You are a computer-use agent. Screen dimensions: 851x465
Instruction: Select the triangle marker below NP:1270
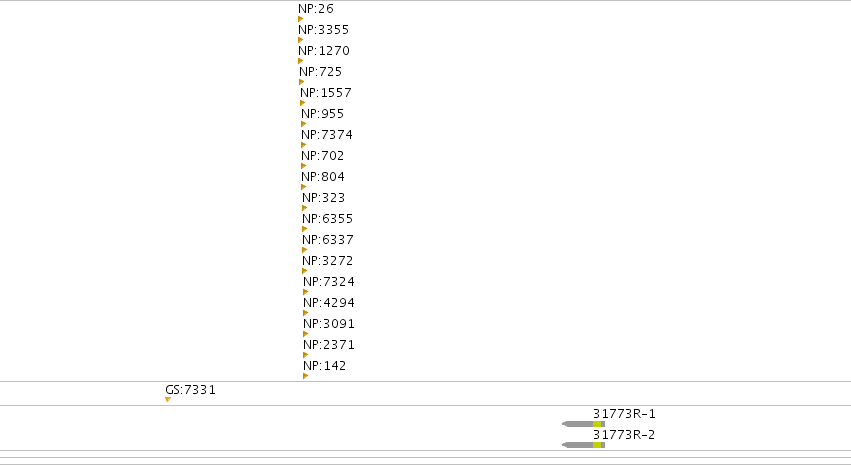[301, 61]
